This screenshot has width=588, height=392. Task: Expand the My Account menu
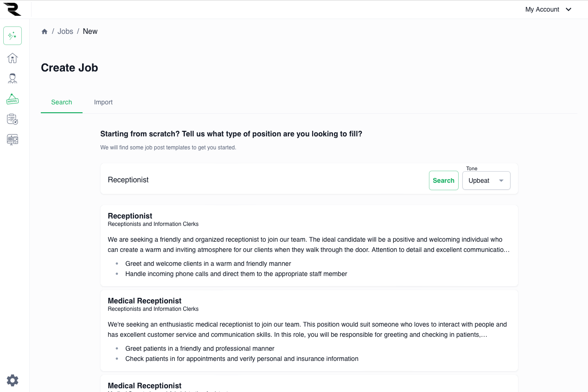(548, 9)
